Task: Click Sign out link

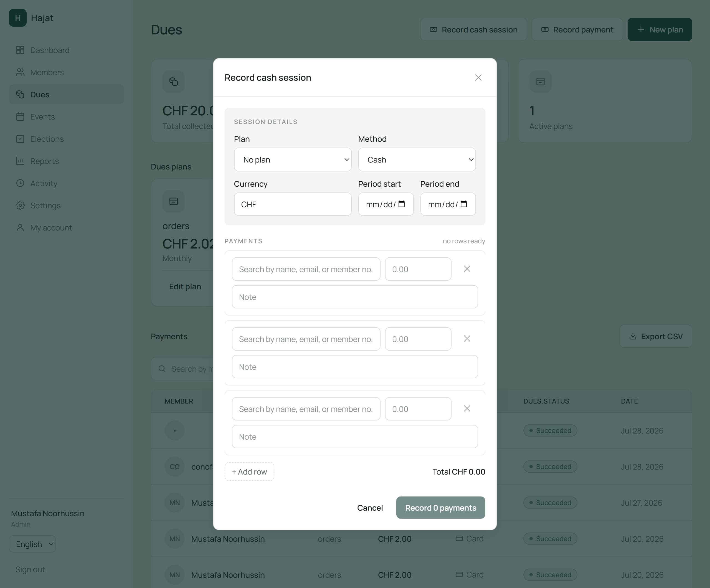Action: (x=30, y=570)
